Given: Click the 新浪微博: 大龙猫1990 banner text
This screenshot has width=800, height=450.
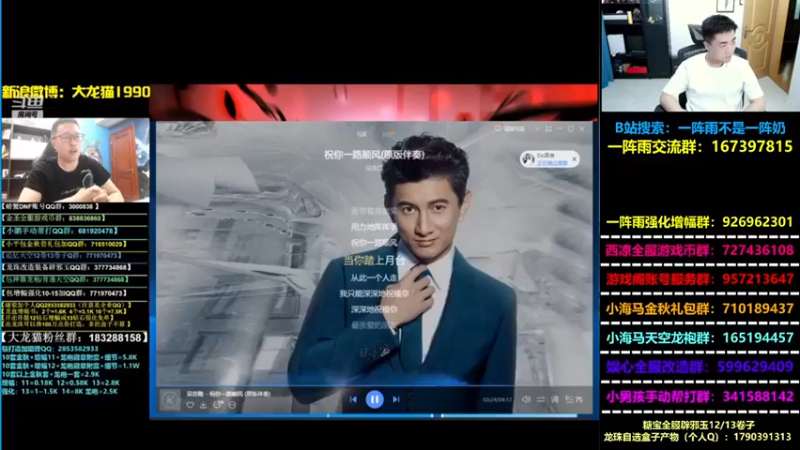Looking at the screenshot, I should pyautogui.click(x=76, y=92).
